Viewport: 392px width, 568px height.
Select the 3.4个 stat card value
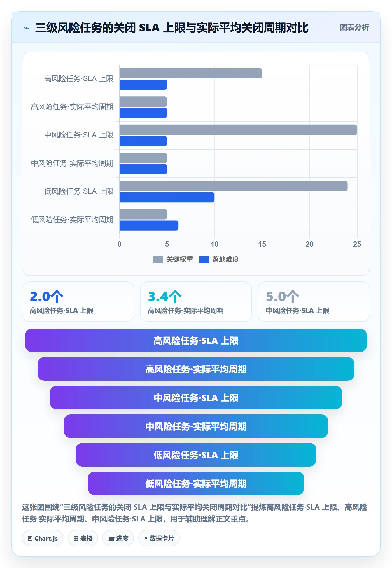[x=165, y=296]
